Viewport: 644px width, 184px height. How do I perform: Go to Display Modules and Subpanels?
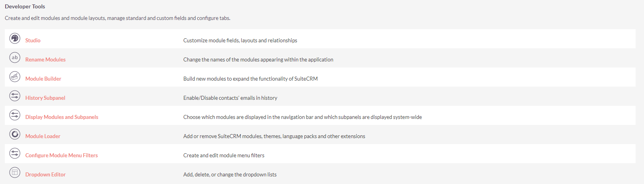62,117
